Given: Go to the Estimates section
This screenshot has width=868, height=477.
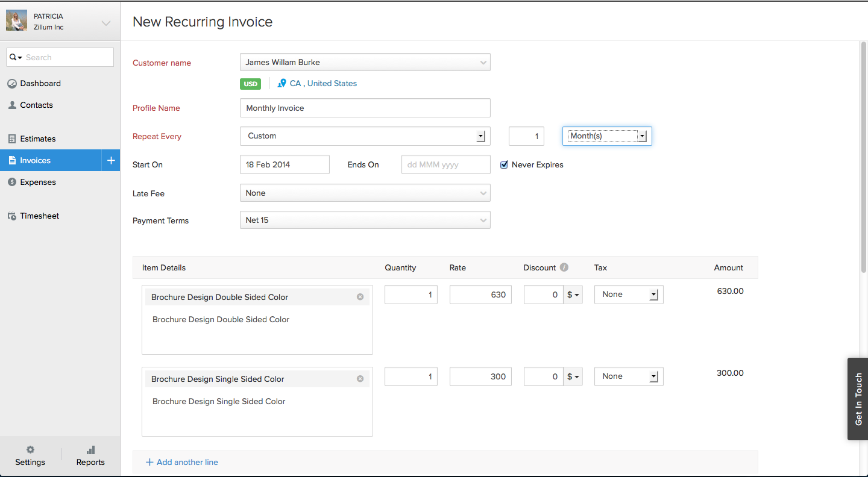Looking at the screenshot, I should pyautogui.click(x=39, y=139).
